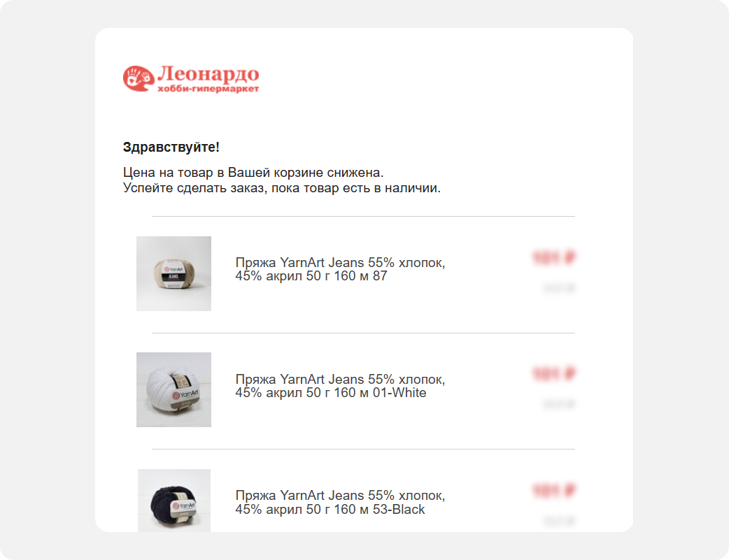Click text 'Цена на товар в Вашей корзине снижена'
Viewport: 729px width, 560px height.
click(x=253, y=173)
